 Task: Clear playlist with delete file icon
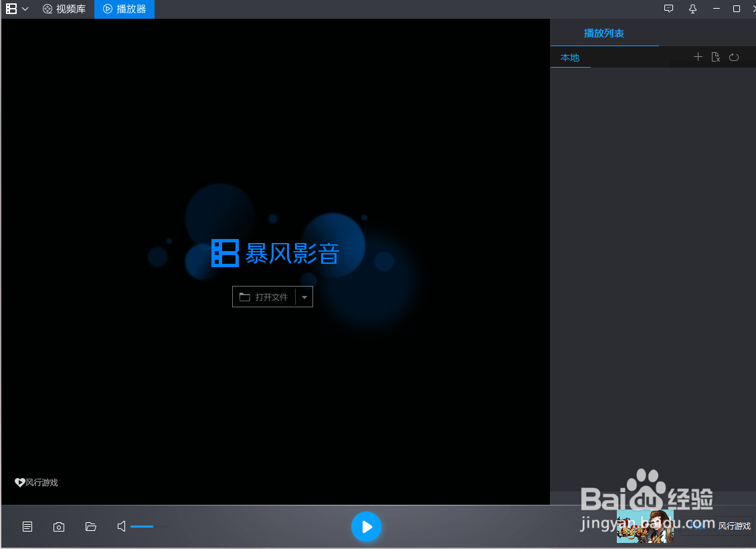tap(715, 57)
